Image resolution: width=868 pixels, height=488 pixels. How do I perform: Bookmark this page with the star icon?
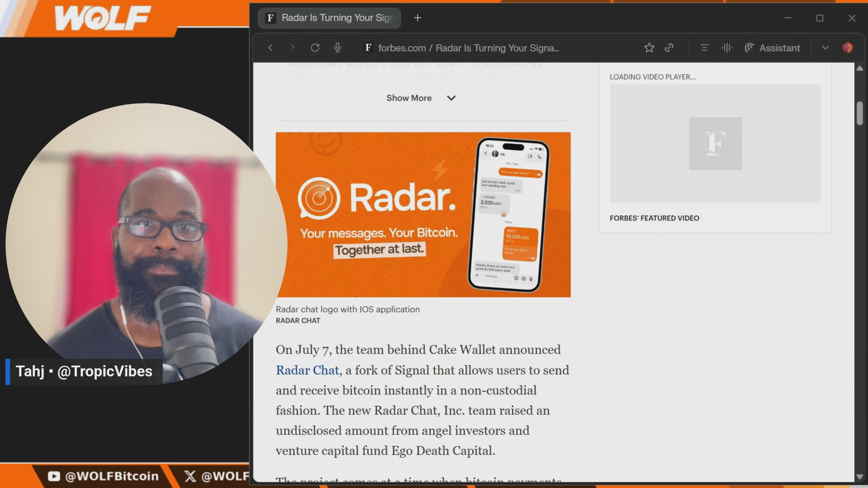point(649,47)
